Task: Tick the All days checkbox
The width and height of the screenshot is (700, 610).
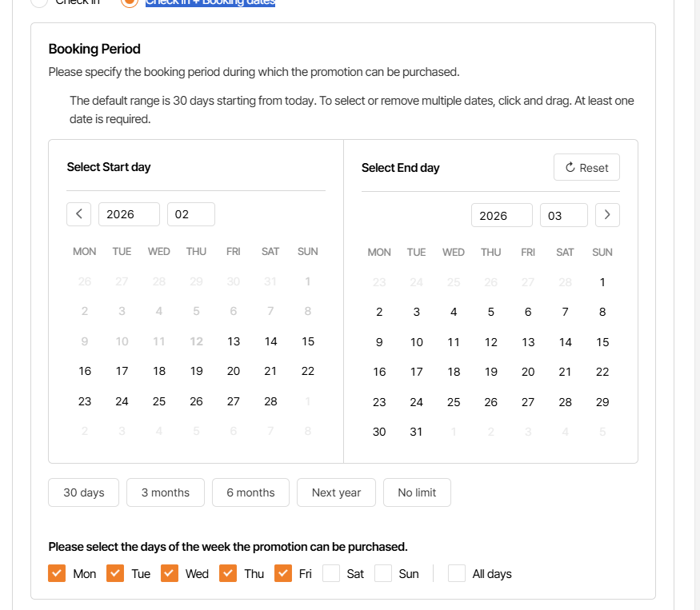Action: tap(457, 573)
